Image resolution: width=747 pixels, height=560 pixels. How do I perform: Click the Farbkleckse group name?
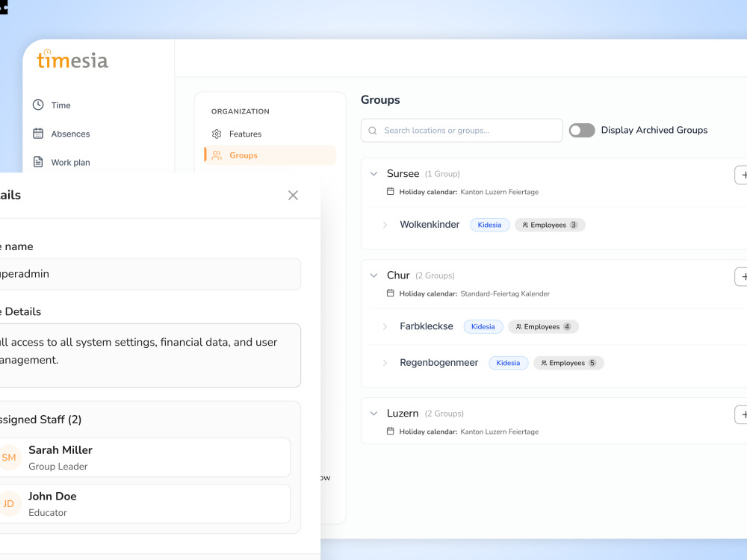[x=427, y=327]
